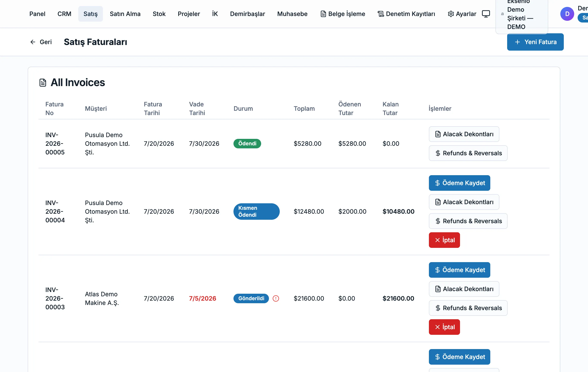Open Alacak Dekontları for invoice INV-2026-00005
The width and height of the screenshot is (588, 372).
[x=464, y=134]
